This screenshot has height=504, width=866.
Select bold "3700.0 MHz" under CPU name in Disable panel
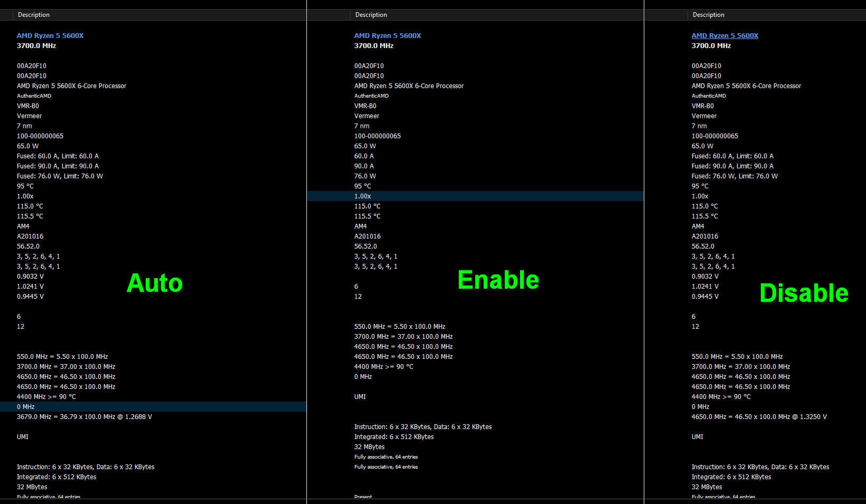(711, 46)
